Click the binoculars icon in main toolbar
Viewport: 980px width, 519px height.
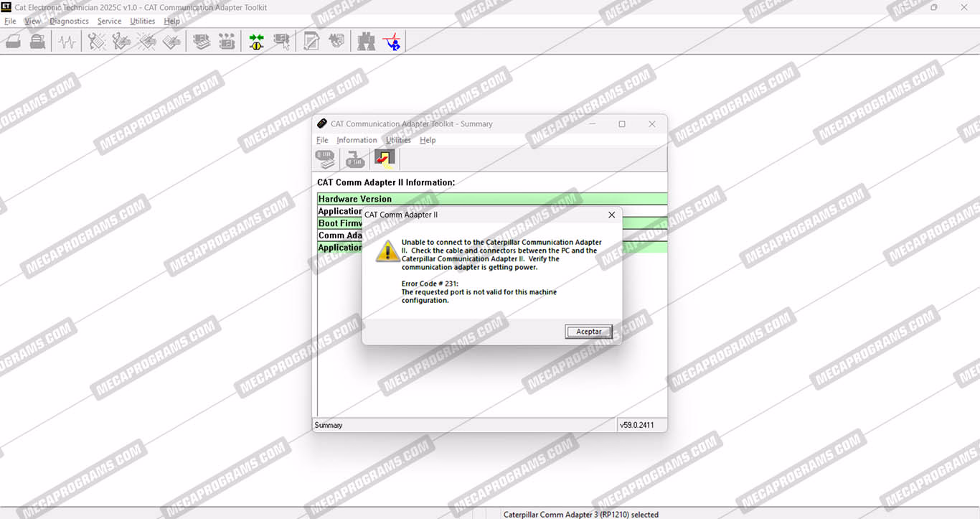367,42
